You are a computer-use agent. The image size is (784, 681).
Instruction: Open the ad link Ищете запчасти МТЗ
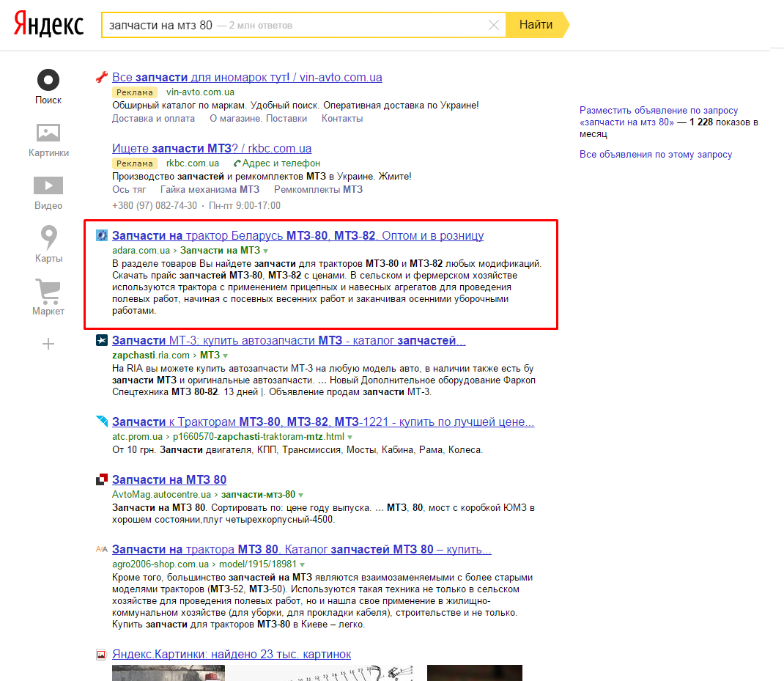point(212,148)
